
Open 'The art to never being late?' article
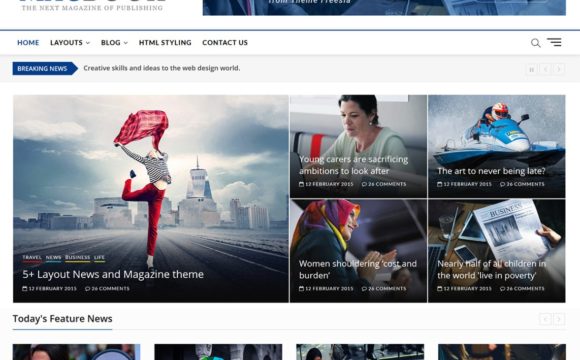491,171
